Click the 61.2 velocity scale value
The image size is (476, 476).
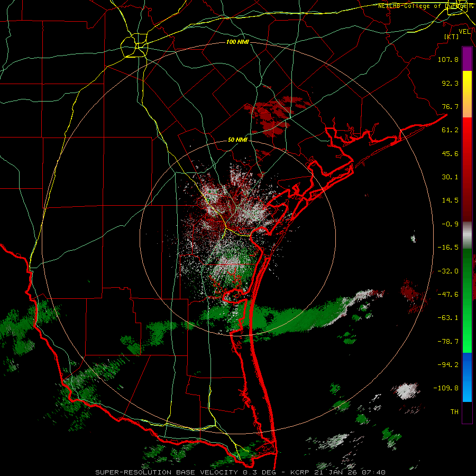click(x=450, y=130)
